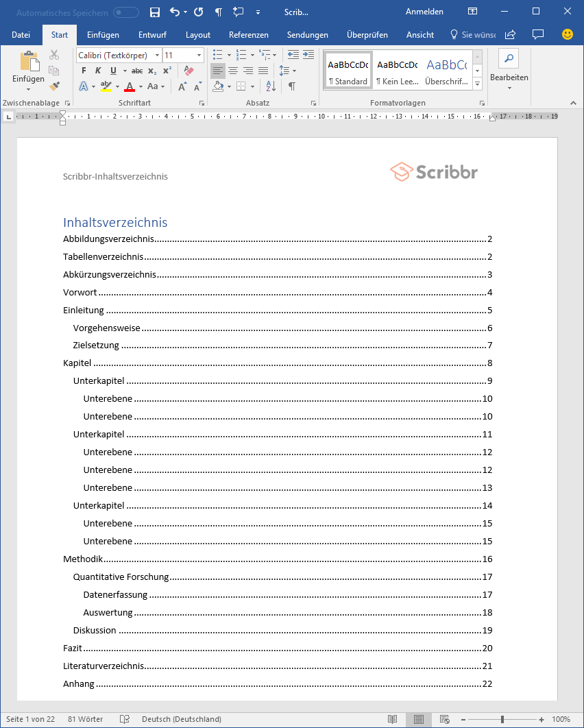Switch to the Layout tab
Screen dimensions: 584x728
click(x=198, y=35)
